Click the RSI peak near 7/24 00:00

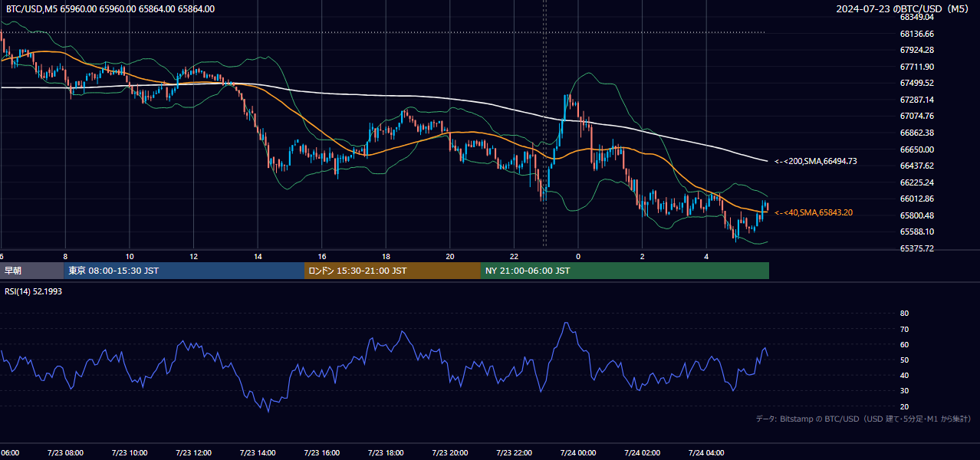coord(566,323)
